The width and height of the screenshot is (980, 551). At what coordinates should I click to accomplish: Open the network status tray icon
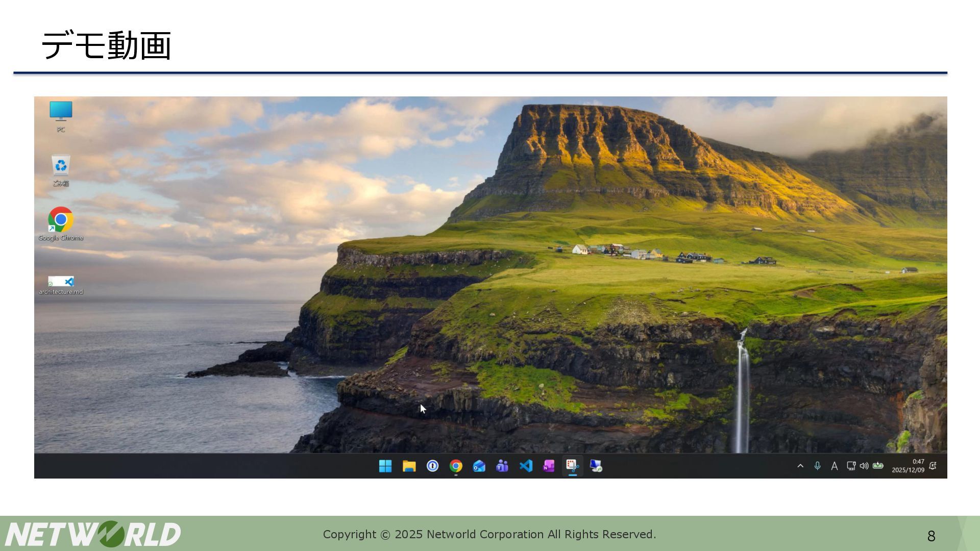point(851,466)
